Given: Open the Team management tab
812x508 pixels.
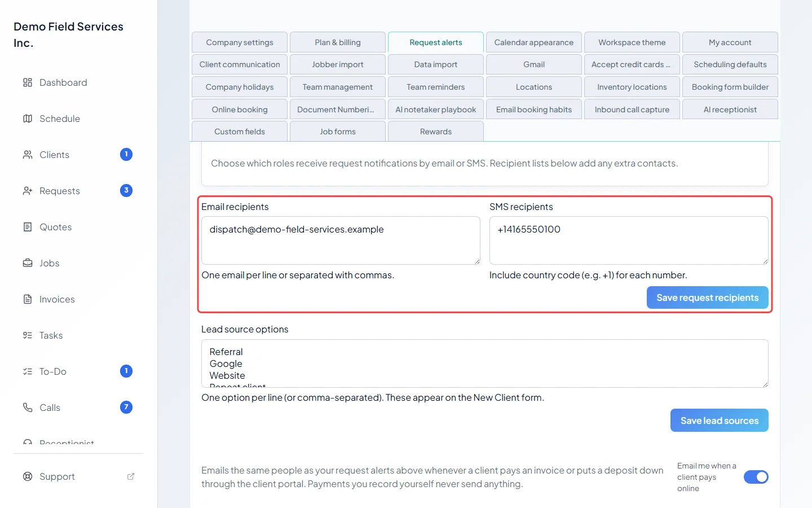Looking at the screenshot, I should tap(338, 87).
